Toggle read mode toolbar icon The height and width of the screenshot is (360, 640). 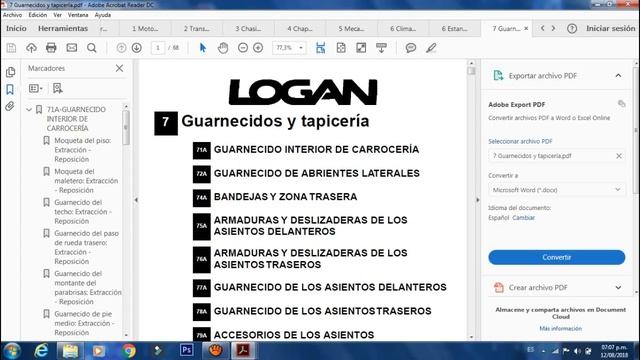(381, 48)
